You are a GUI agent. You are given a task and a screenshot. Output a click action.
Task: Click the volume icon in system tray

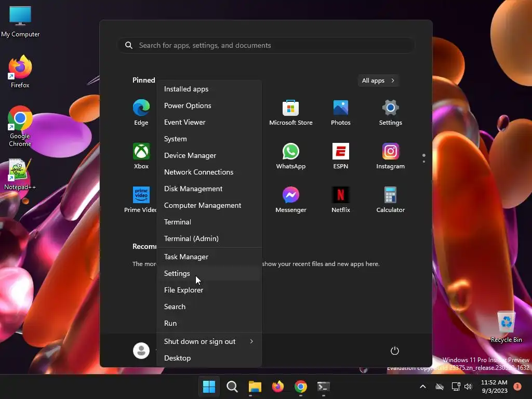[x=468, y=387]
